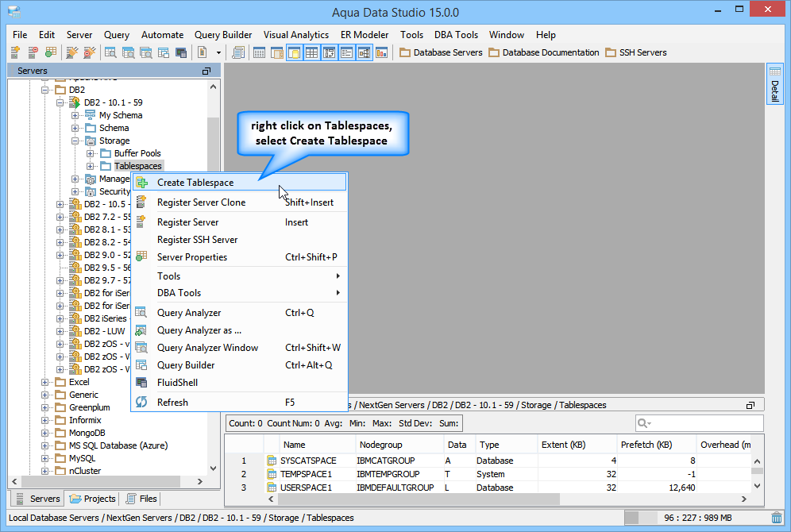Click the bar chart toolbar icon
This screenshot has width=791, height=532.
382,52
